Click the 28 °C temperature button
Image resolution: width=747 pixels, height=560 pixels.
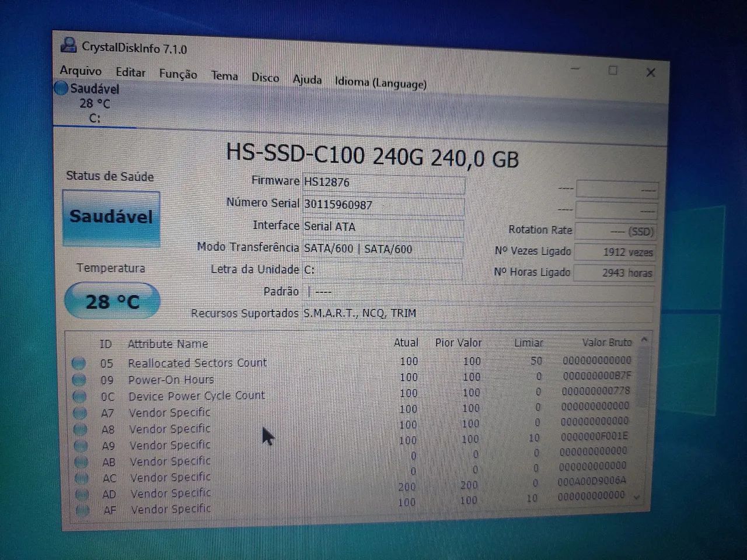pyautogui.click(x=112, y=301)
